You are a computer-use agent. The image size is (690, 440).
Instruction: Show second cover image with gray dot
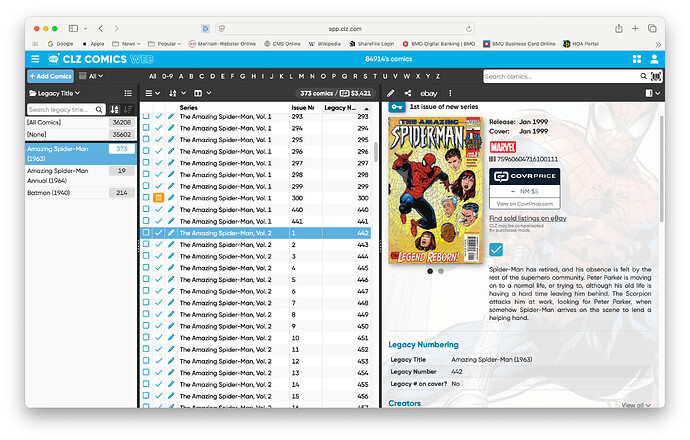coord(440,271)
